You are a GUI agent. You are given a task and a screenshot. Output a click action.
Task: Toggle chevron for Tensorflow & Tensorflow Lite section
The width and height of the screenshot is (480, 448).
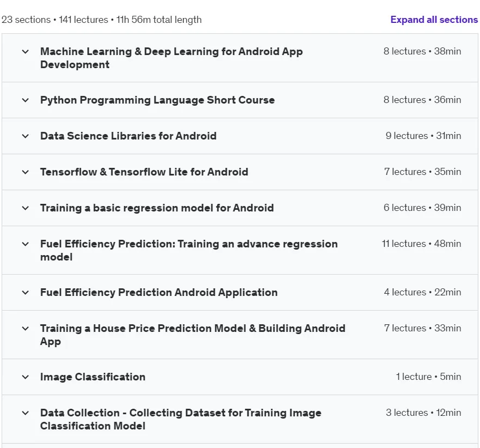(x=26, y=172)
